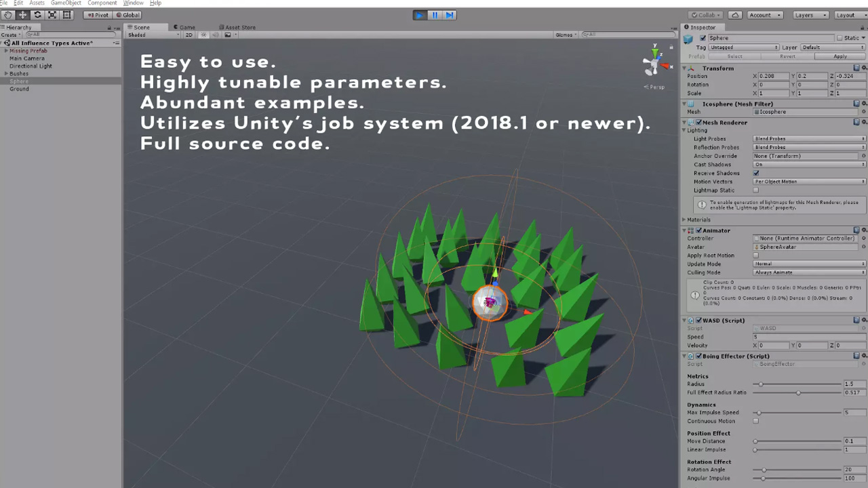868x488 pixels.
Task: Toggle the Receive Shadows checkbox
Action: (756, 173)
